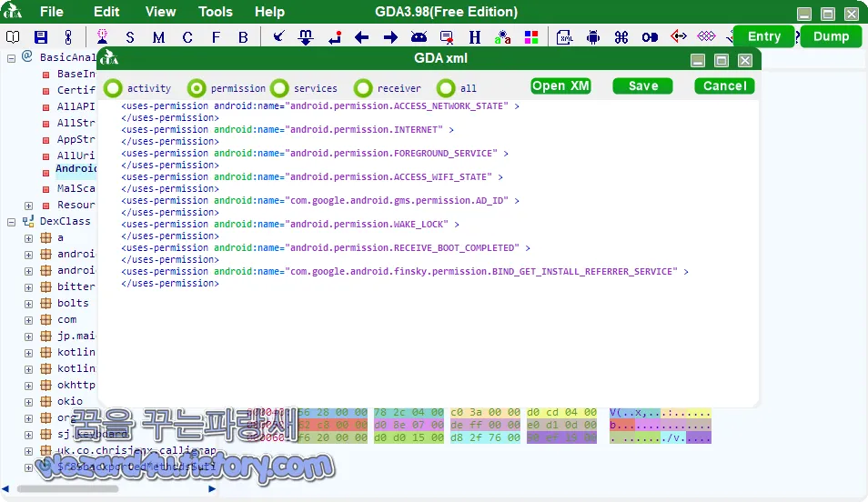Collapse the DexClass tree node
The width and height of the screenshot is (868, 502).
[x=11, y=221]
